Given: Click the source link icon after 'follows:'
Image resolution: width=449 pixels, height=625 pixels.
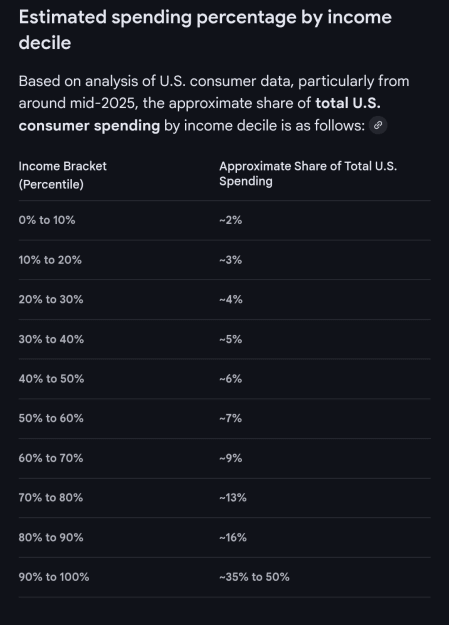Looking at the screenshot, I should pos(378,125).
